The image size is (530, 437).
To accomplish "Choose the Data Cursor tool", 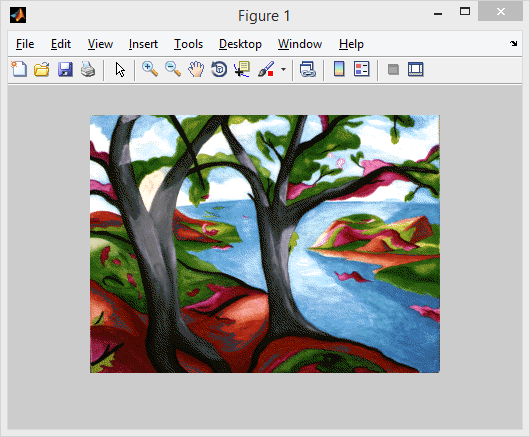I will pos(242,69).
